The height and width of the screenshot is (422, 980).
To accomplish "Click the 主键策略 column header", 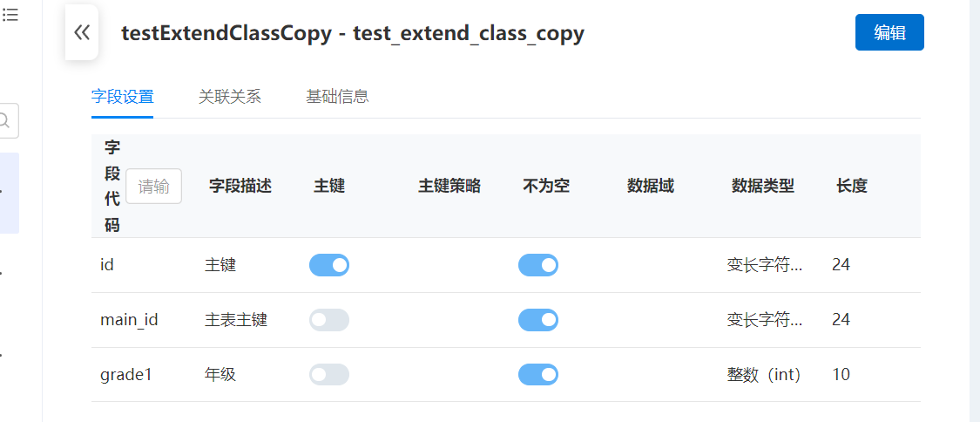I will coord(449,186).
